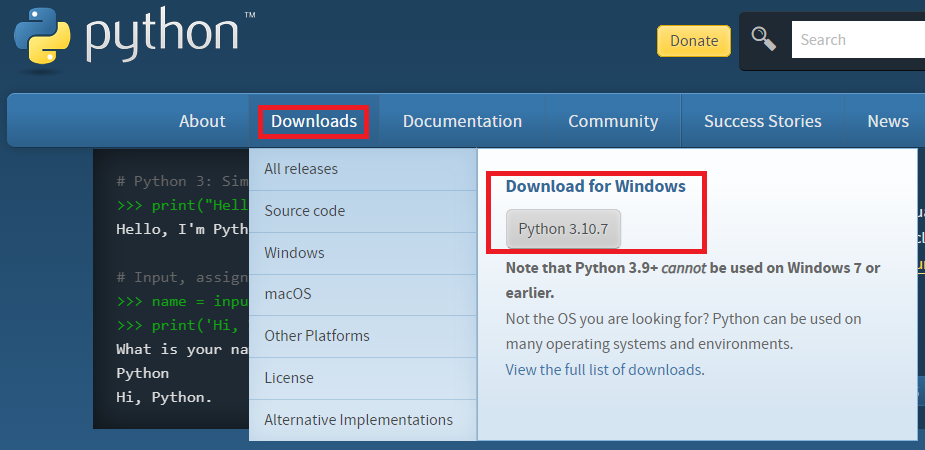Choose macOS in the downloads list
This screenshot has height=450, width=925.
(x=363, y=294)
